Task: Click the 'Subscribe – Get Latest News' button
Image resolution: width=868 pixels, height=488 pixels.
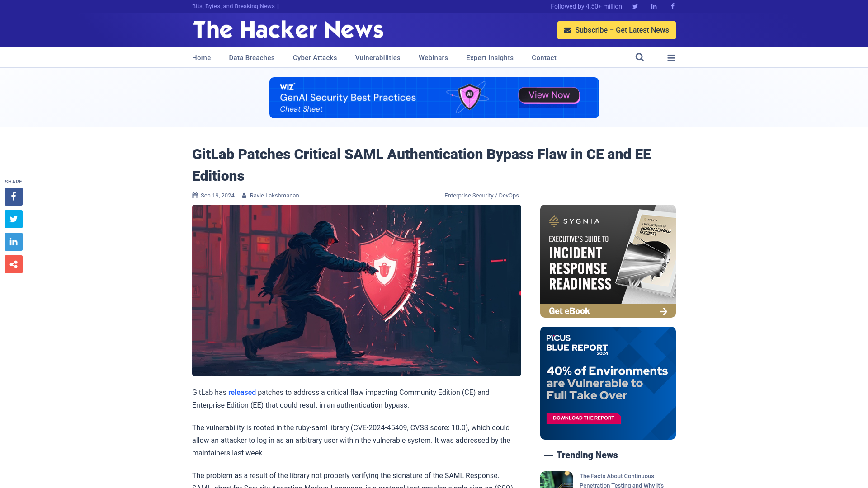Action: 617,30
